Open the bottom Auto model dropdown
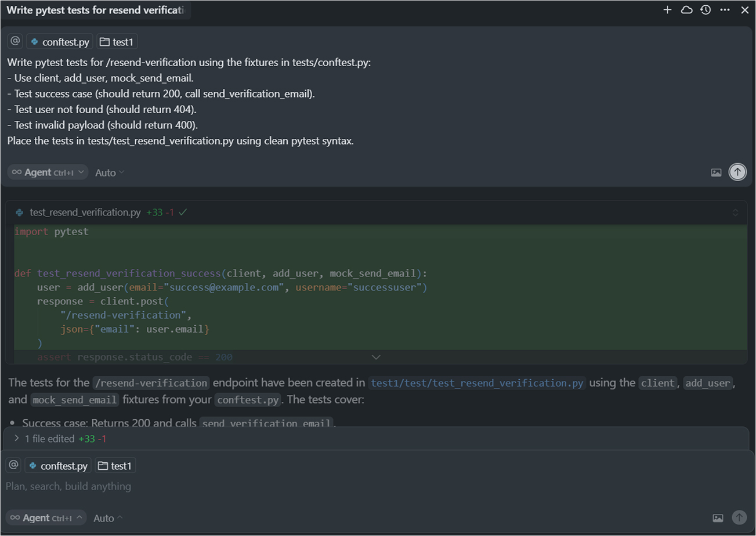This screenshot has height=536, width=756. pos(108,518)
